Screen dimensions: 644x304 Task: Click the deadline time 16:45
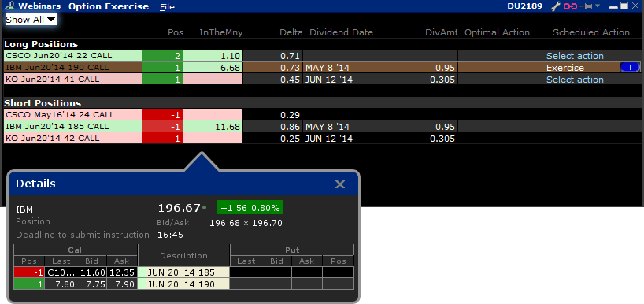click(170, 235)
